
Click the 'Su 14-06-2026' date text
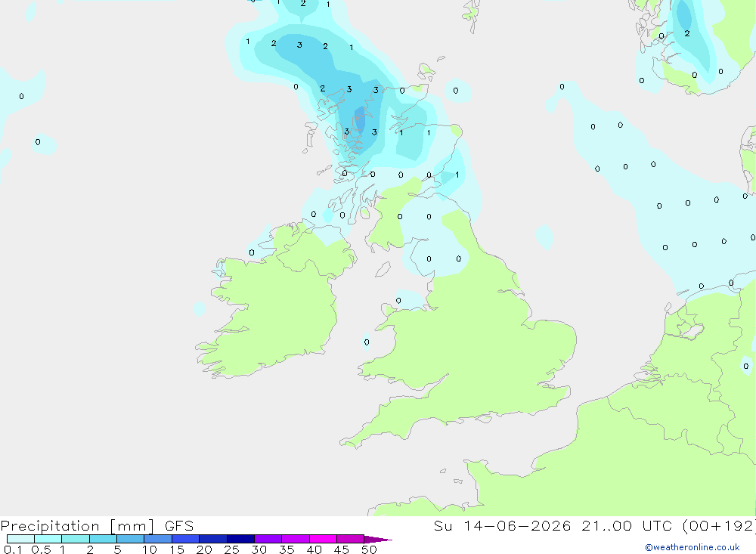coord(502,526)
